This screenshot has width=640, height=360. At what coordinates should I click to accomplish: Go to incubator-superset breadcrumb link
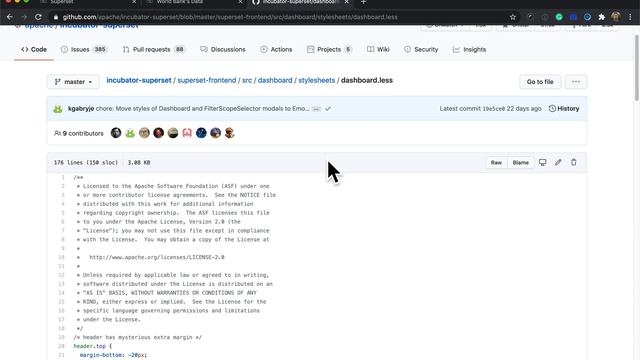[139, 80]
